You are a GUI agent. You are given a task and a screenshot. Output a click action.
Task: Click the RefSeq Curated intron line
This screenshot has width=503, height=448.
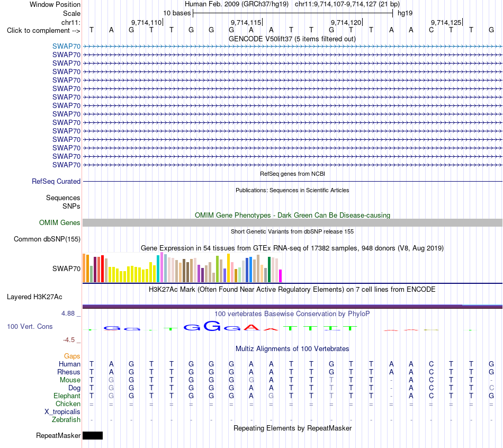292,181
